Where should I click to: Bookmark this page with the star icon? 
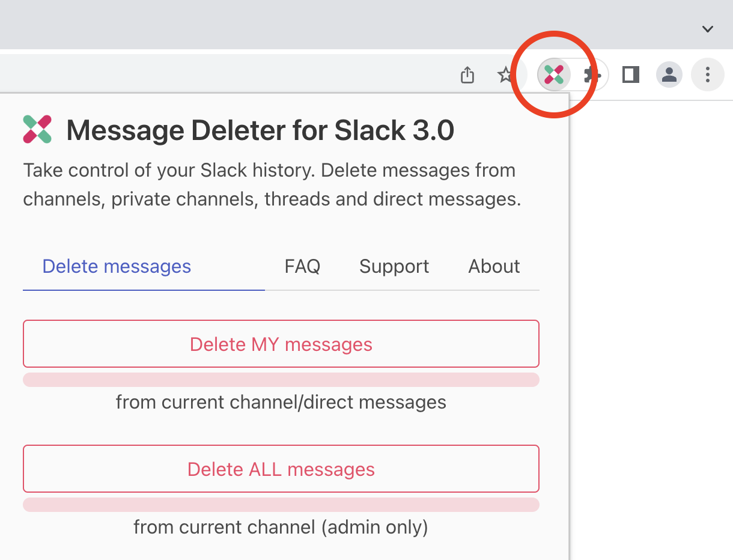tap(505, 75)
